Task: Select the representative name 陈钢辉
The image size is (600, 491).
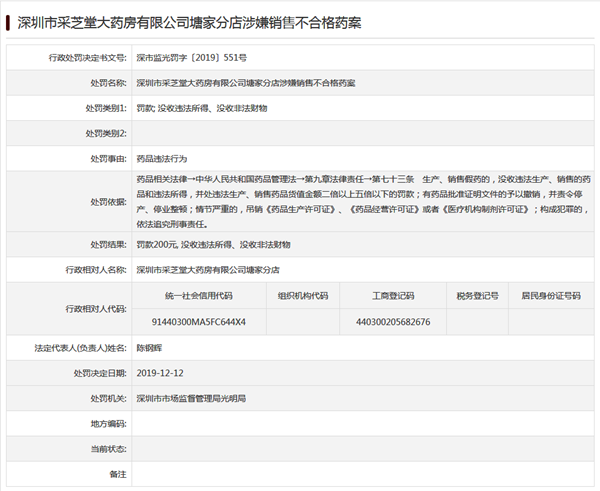Action: pos(149,348)
